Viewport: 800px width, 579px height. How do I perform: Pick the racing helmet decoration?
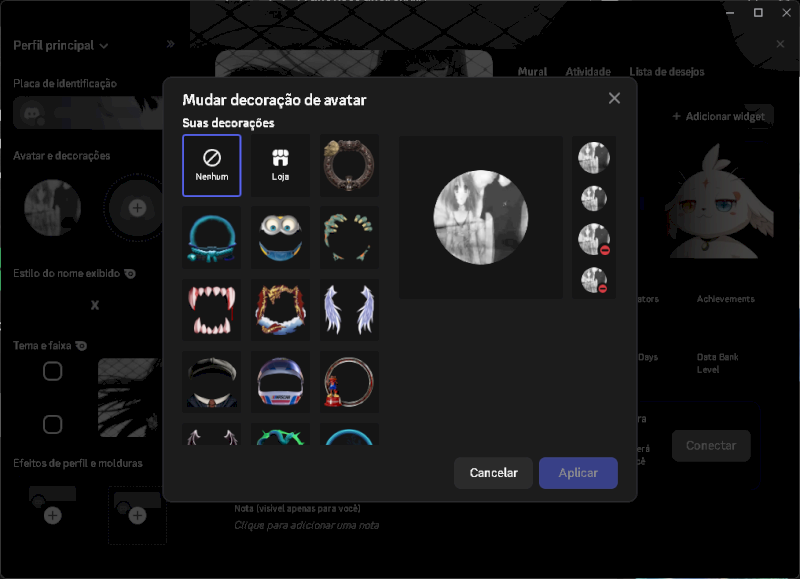280,382
